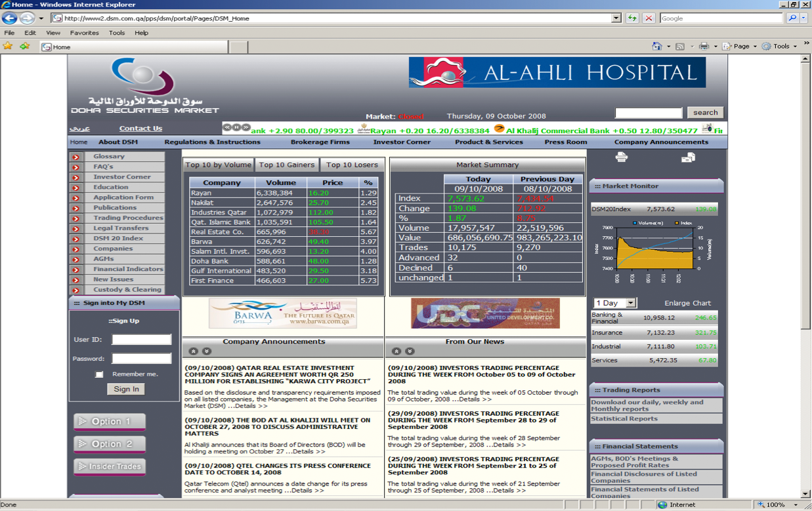Viewport: 812px width, 511px height.
Task: Select the Top 10 by Volume tab
Action: point(218,165)
